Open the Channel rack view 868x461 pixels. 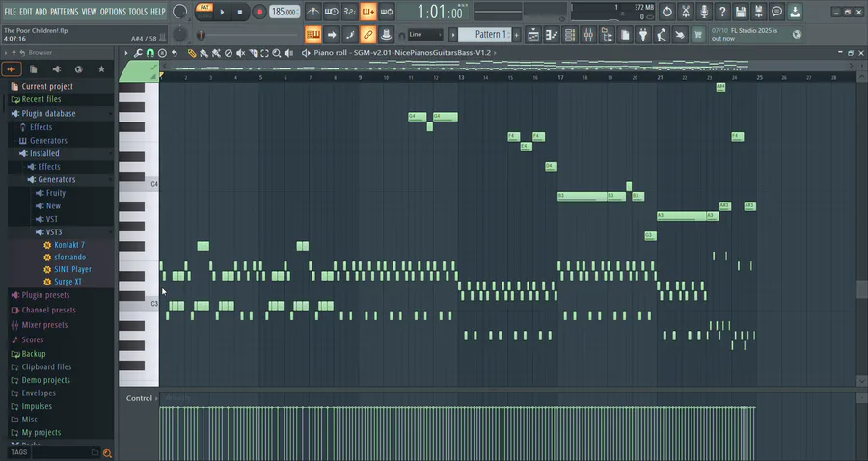[x=570, y=35]
